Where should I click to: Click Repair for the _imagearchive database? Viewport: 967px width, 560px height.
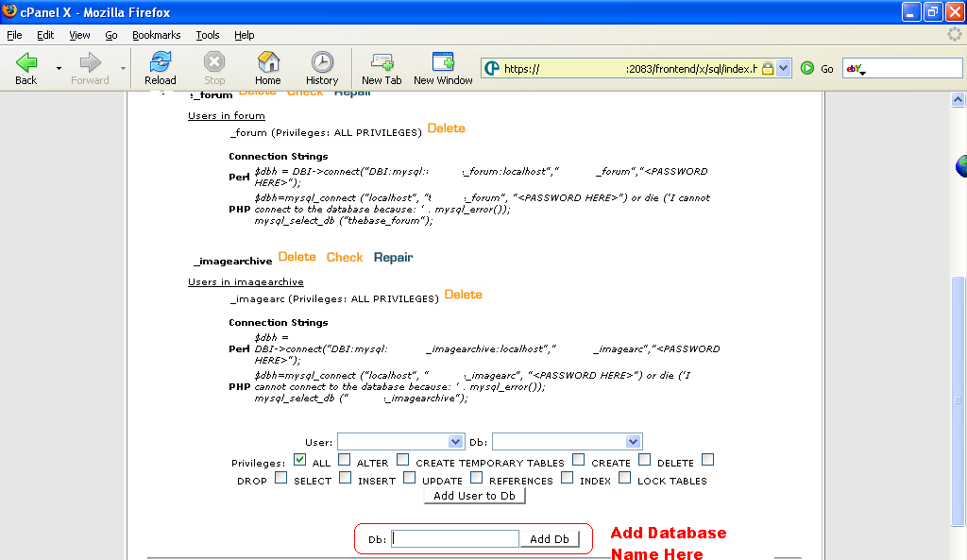[x=394, y=258]
